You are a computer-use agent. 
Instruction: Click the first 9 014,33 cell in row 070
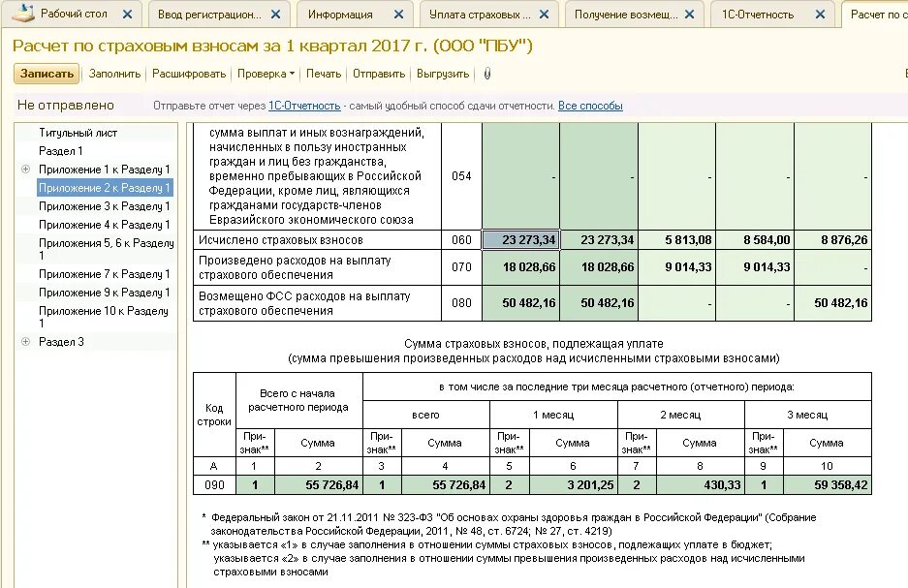tap(677, 266)
